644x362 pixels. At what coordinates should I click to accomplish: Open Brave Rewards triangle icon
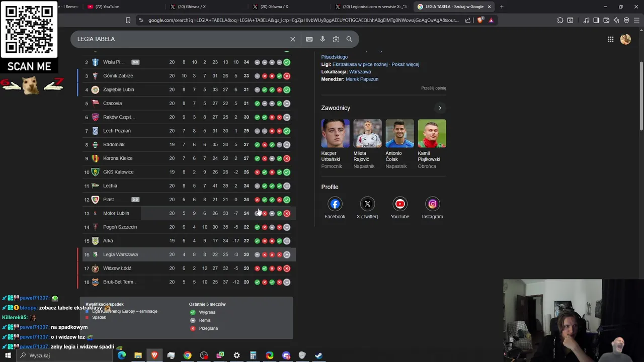point(491,20)
